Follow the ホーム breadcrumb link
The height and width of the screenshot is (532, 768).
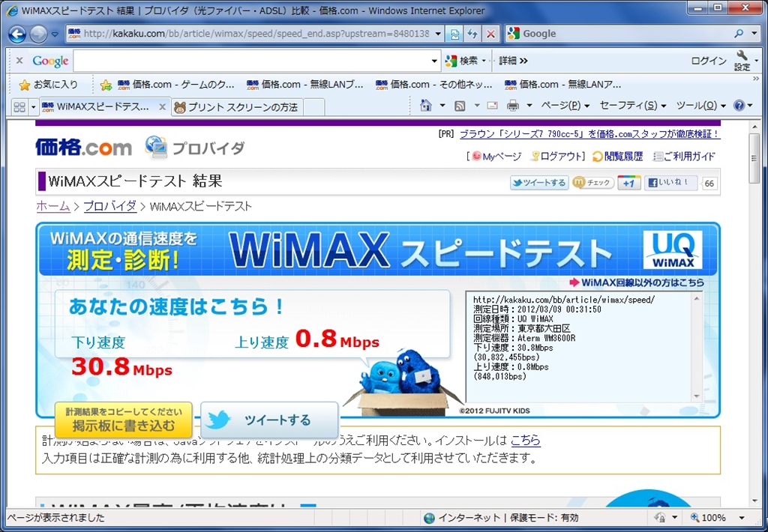pos(53,206)
